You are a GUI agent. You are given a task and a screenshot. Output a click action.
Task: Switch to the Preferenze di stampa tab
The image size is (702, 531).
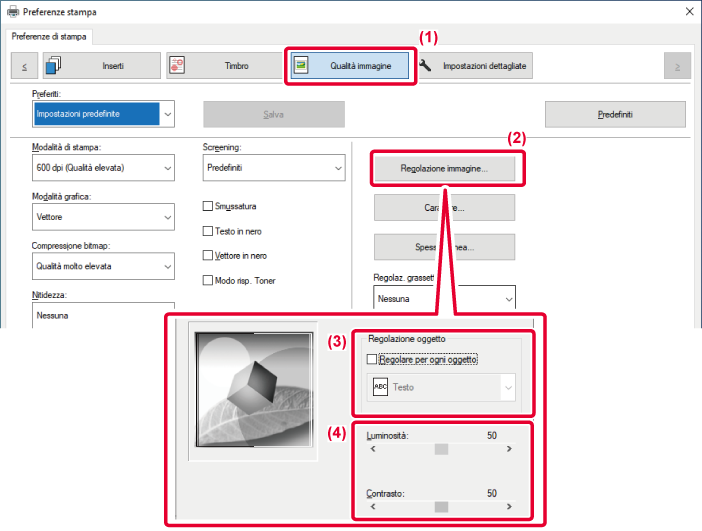[50, 37]
